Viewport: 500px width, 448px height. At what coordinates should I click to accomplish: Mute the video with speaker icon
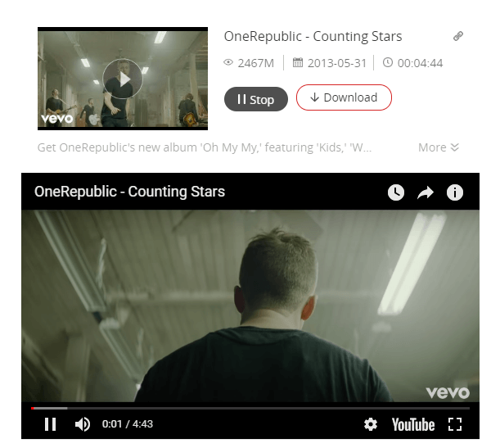click(83, 424)
